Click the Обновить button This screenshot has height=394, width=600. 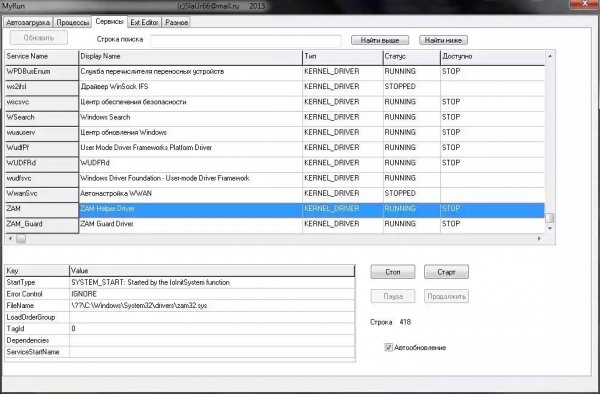[x=39, y=38]
